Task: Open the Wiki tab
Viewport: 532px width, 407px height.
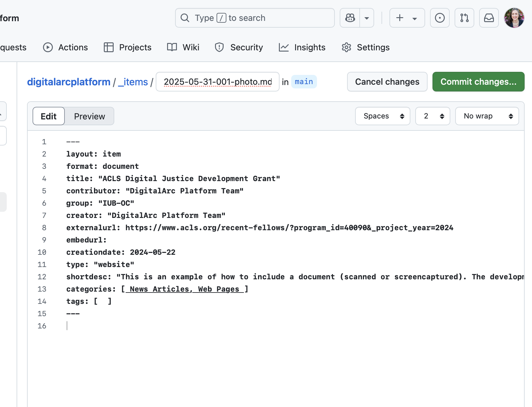Action: [x=183, y=47]
